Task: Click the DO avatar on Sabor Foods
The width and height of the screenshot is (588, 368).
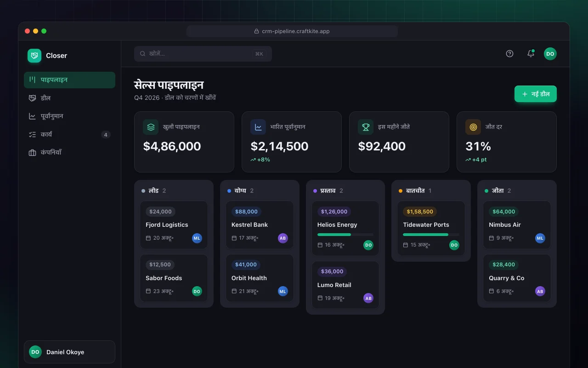Action: click(x=197, y=291)
